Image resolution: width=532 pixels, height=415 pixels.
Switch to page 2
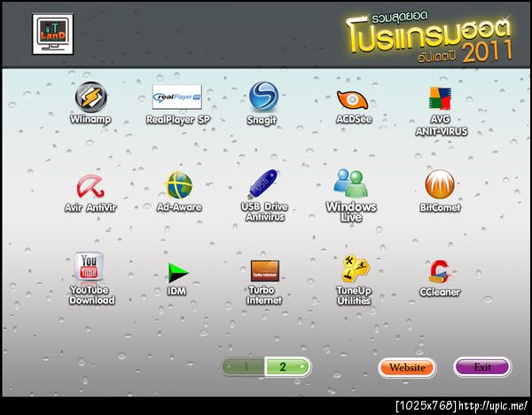click(287, 367)
